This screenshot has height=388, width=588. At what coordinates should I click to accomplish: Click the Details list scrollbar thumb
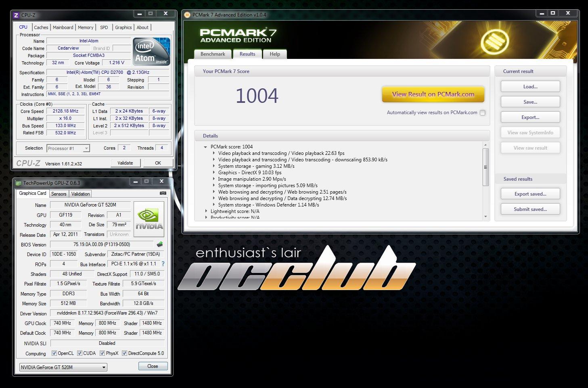(485, 167)
